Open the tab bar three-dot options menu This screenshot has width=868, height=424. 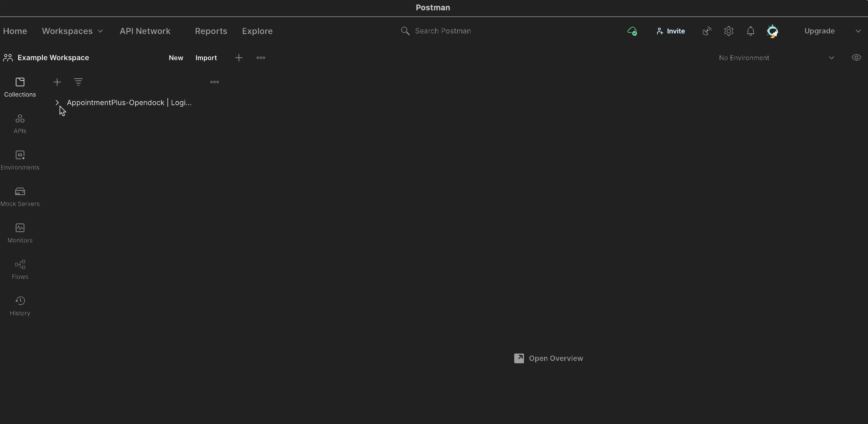click(x=260, y=58)
